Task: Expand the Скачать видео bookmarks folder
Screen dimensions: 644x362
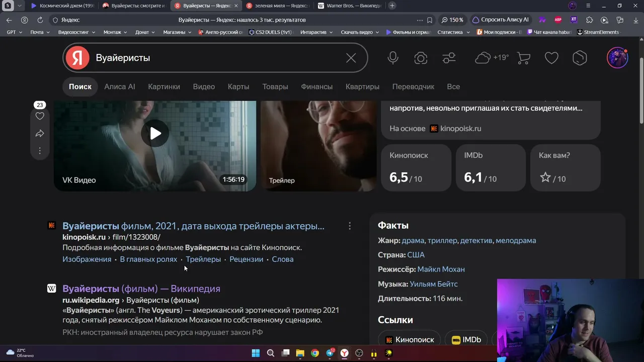Action: point(360,32)
